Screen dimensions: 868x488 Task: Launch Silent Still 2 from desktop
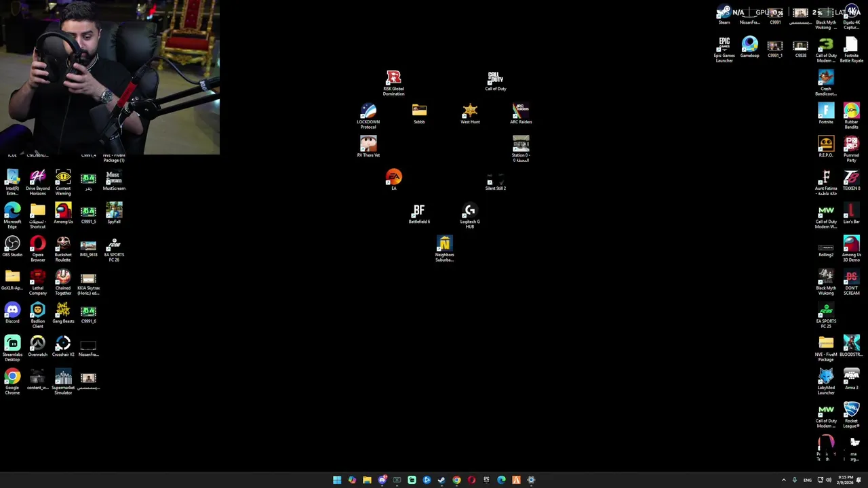pyautogui.click(x=495, y=182)
